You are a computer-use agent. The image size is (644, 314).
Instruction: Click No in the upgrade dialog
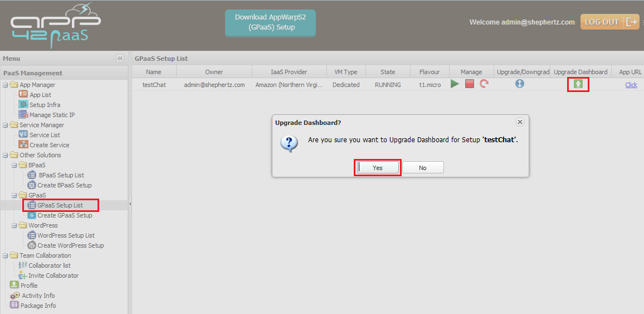(423, 168)
